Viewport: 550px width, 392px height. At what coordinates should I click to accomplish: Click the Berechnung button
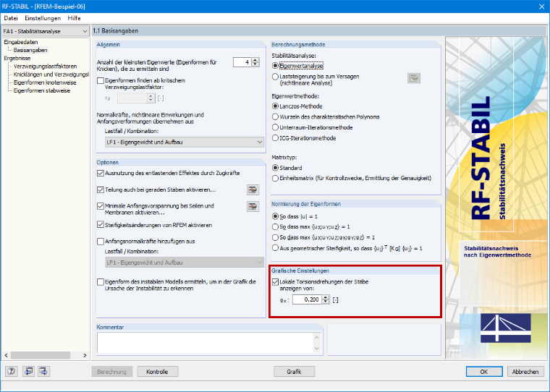coord(112,372)
